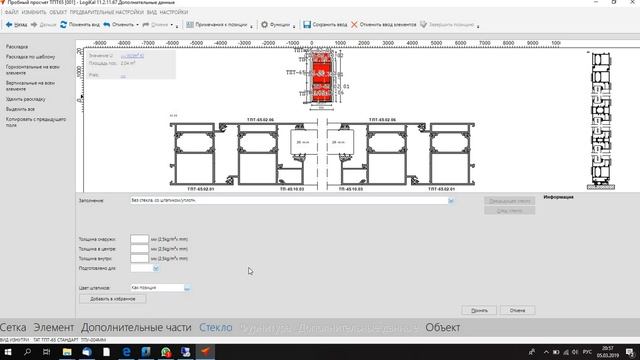Click the РУС language indicator
This screenshot has width=640, height=360.
(587, 352)
